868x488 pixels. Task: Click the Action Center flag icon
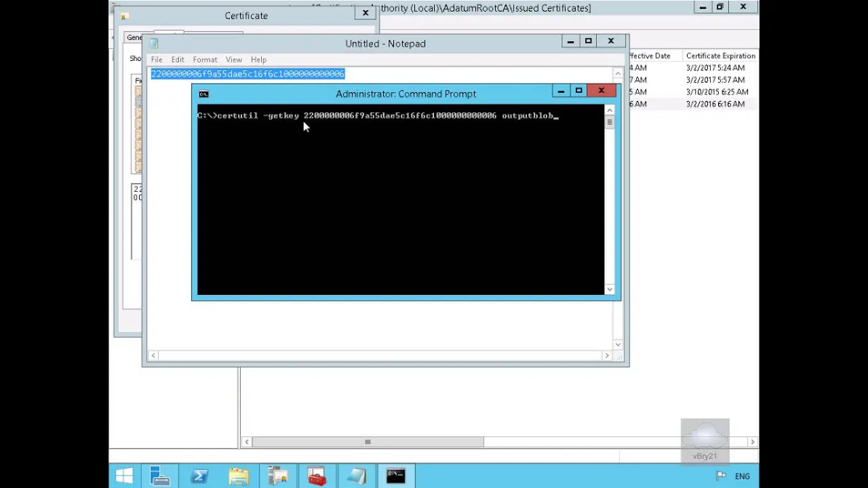pyautogui.click(x=721, y=476)
